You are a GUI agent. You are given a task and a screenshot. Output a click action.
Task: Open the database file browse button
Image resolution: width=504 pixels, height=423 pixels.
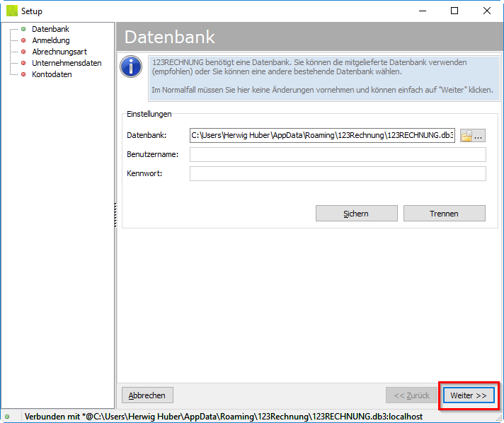473,136
